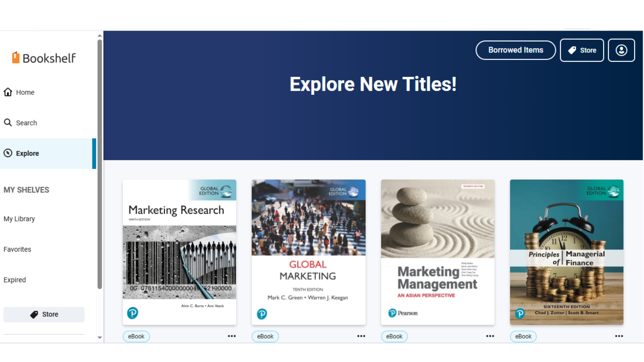Click the MY SHELVES section label
Image resolution: width=644 pixels, height=362 pixels.
(26, 190)
